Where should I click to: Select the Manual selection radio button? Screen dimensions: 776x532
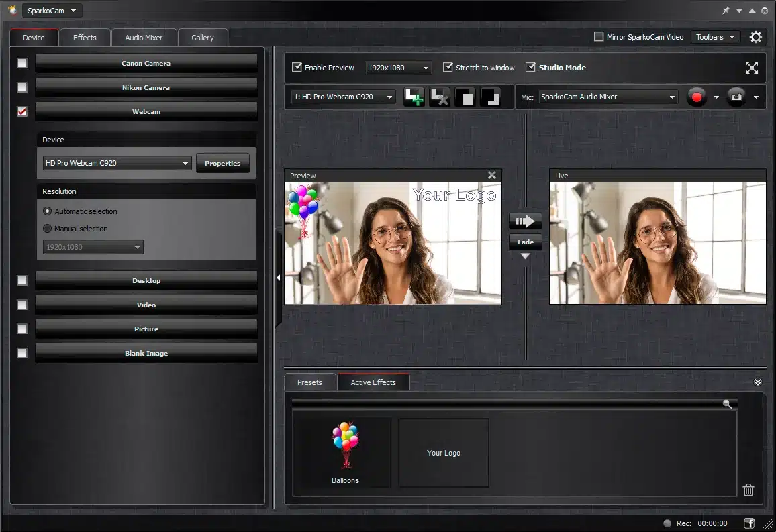[48, 229]
